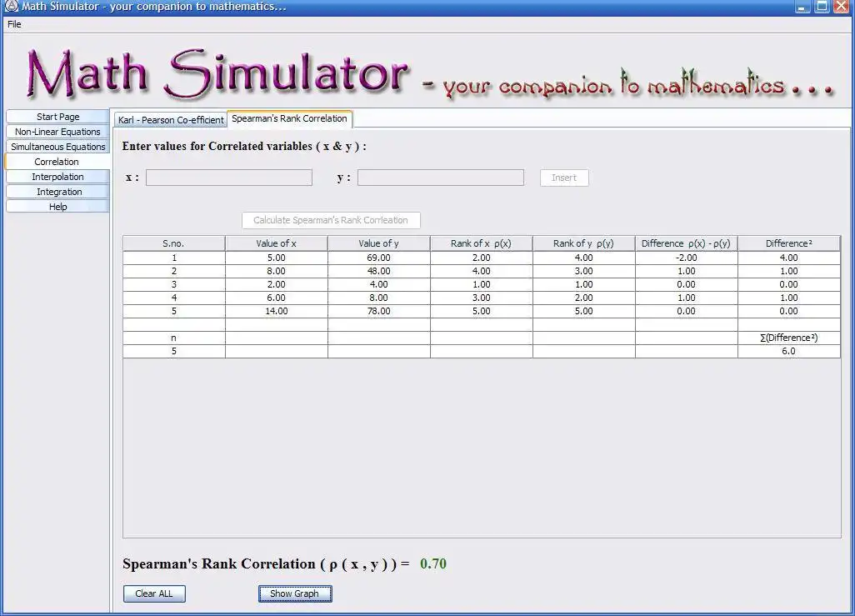Click the Insert button

tap(564, 178)
